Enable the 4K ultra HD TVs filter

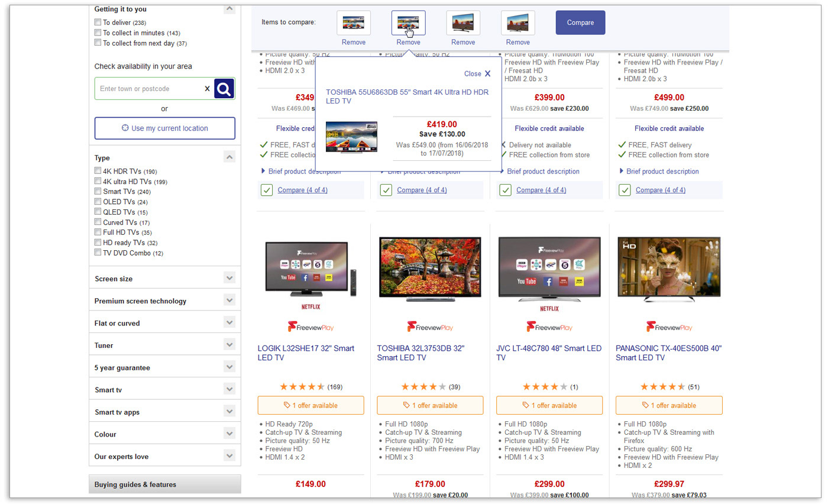(x=98, y=181)
